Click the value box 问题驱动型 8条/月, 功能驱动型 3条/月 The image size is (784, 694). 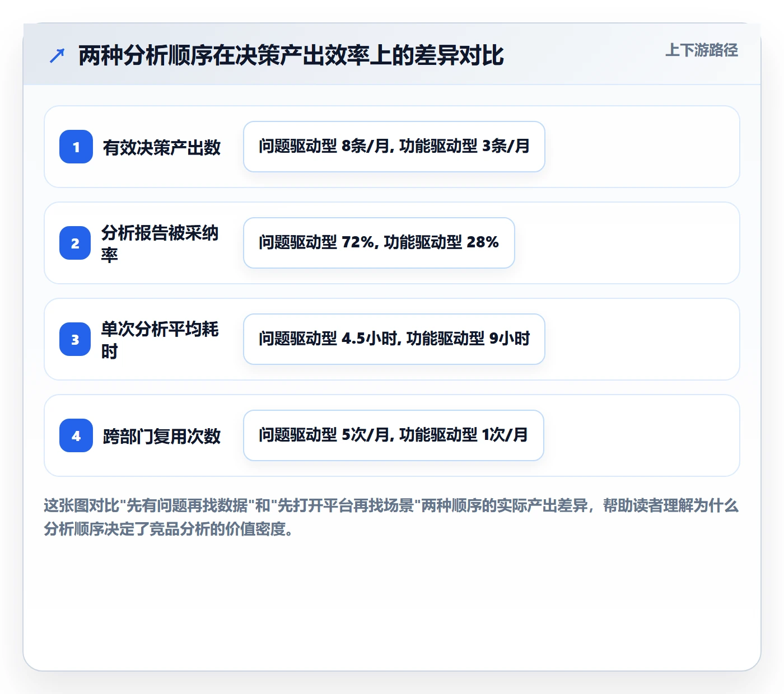394,147
